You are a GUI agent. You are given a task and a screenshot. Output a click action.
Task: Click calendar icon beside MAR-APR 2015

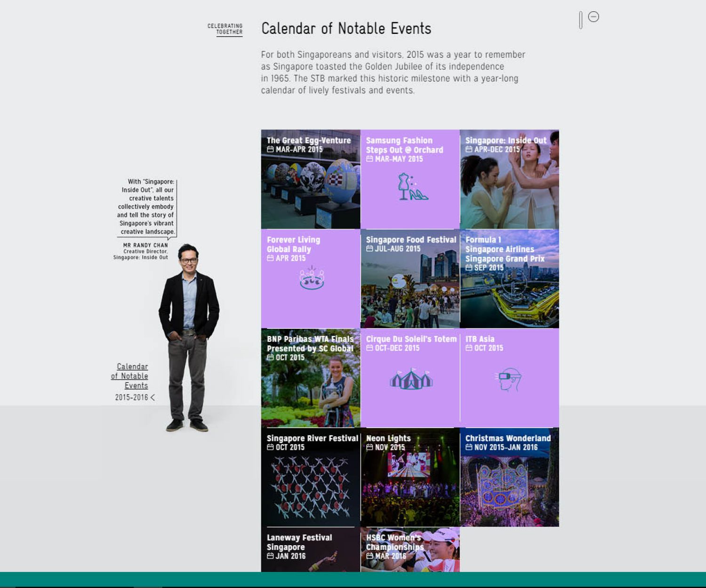coord(270,150)
